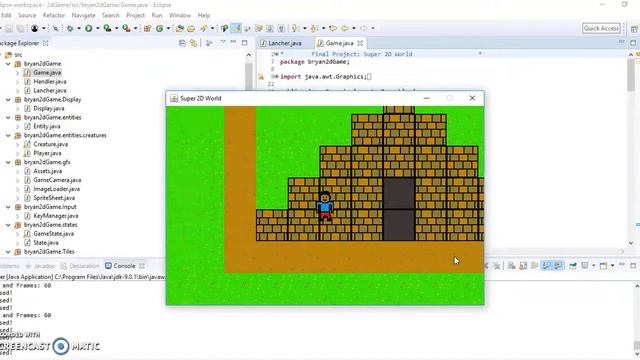
Task: Click the editor vertical scrollbar
Action: tap(631, 76)
